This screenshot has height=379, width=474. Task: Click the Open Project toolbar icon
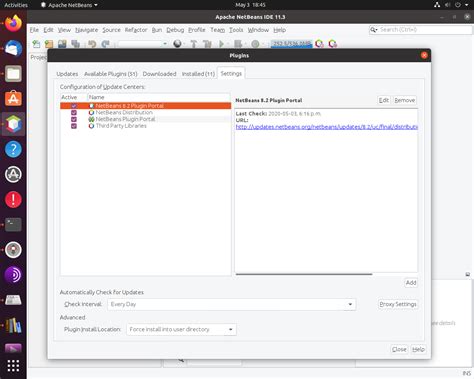click(62, 44)
